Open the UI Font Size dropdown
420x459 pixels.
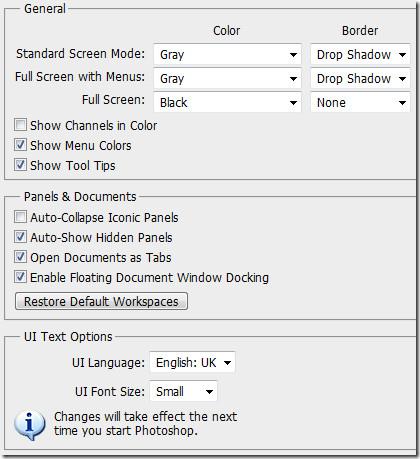[x=183, y=391]
